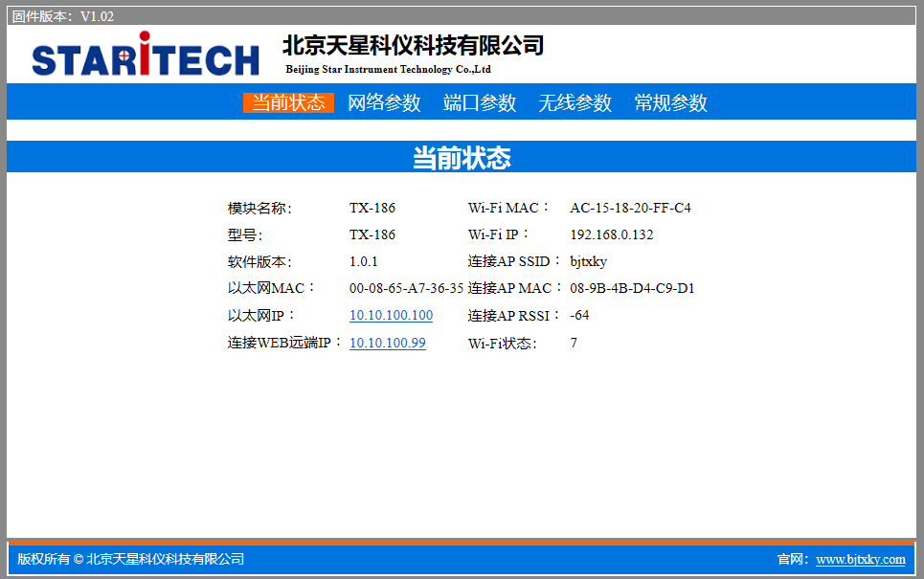This screenshot has height=579, width=924.
Task: Click the Ethernet MAC value 00-08-65-A7-36-35
Action: (406, 288)
